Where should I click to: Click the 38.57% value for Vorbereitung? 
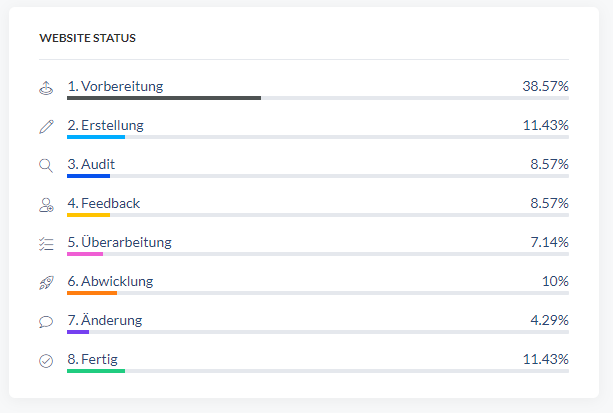click(x=545, y=86)
